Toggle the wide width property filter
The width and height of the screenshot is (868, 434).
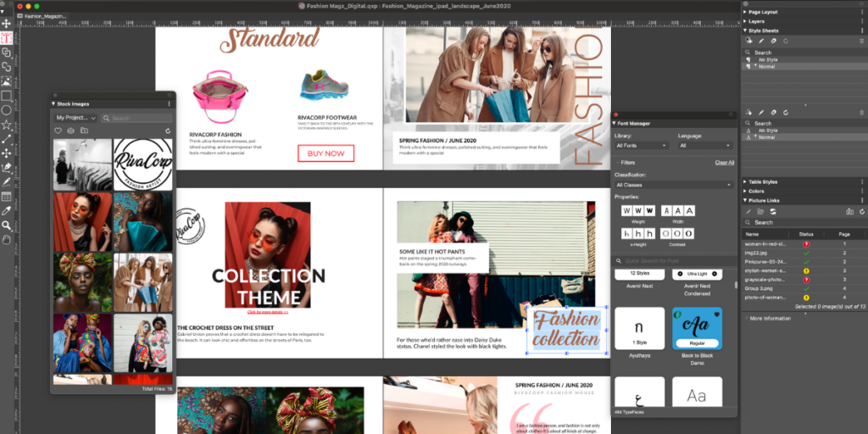click(689, 210)
